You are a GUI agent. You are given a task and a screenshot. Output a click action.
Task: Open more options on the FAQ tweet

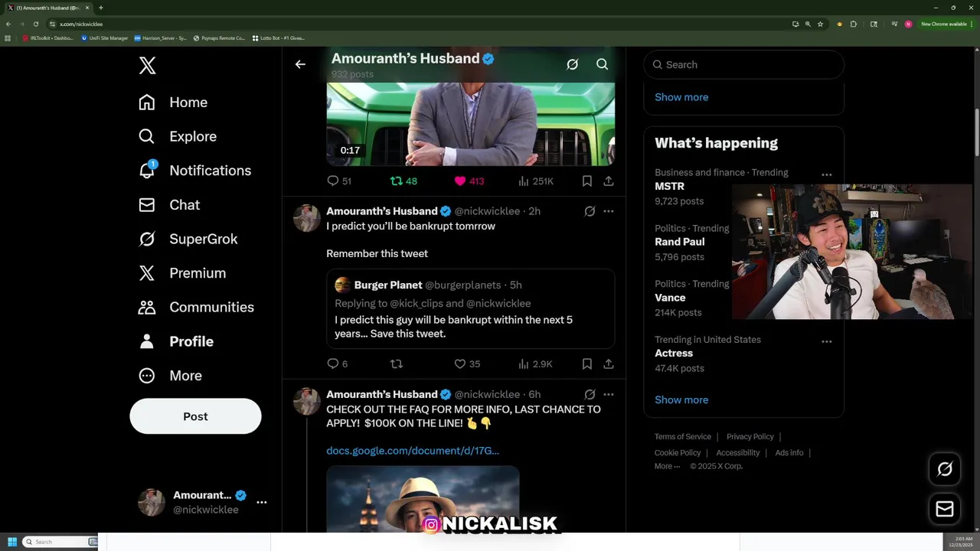(608, 395)
